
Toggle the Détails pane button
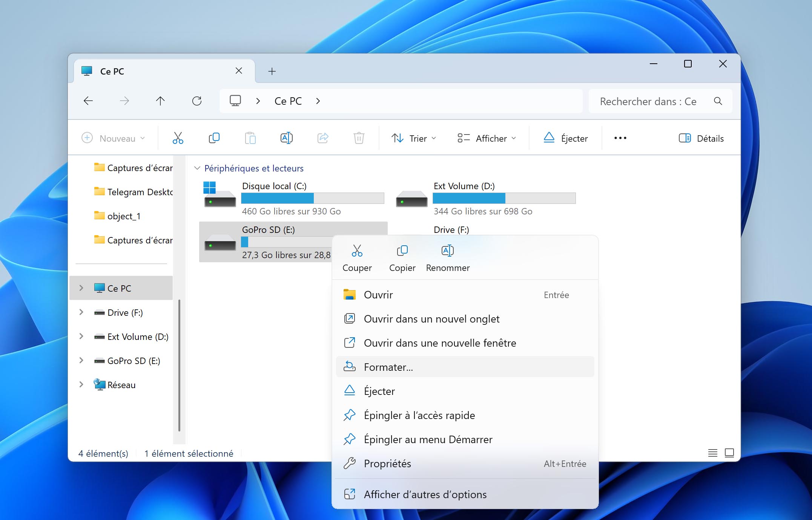click(x=701, y=138)
